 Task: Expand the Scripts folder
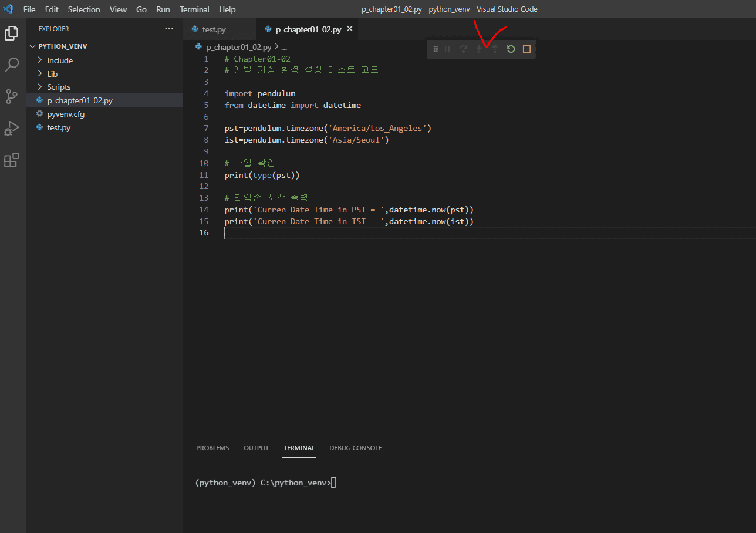[x=59, y=87]
